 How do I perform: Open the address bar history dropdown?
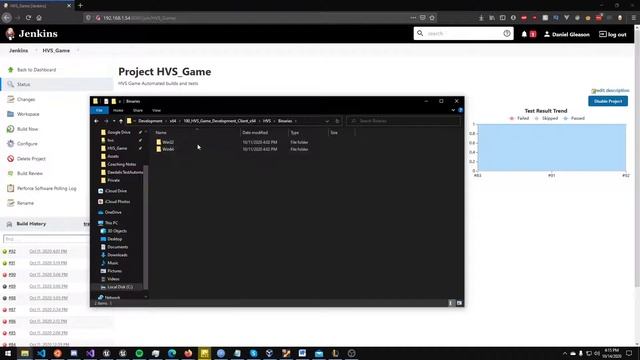(327, 121)
